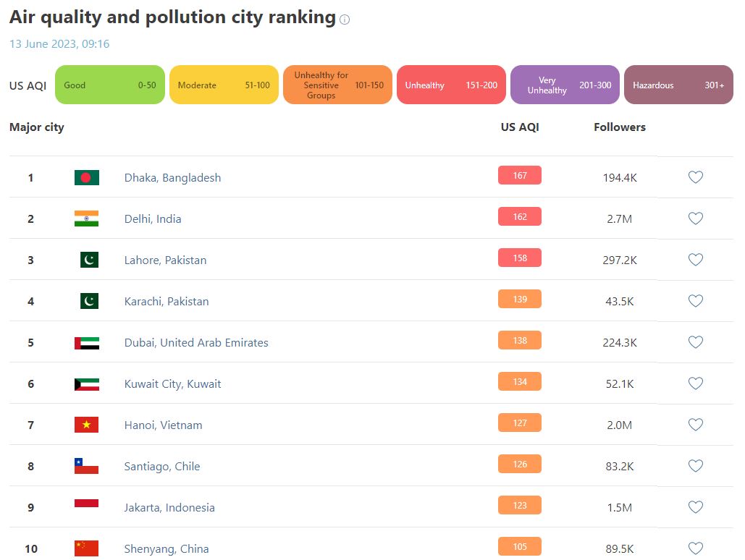Click the India flag icon
The width and height of the screenshot is (745, 560).
click(x=86, y=219)
